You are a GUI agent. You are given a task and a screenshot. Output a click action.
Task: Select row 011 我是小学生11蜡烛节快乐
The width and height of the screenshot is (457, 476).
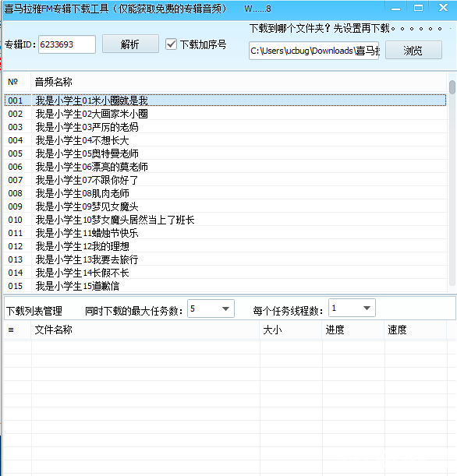click(225, 233)
